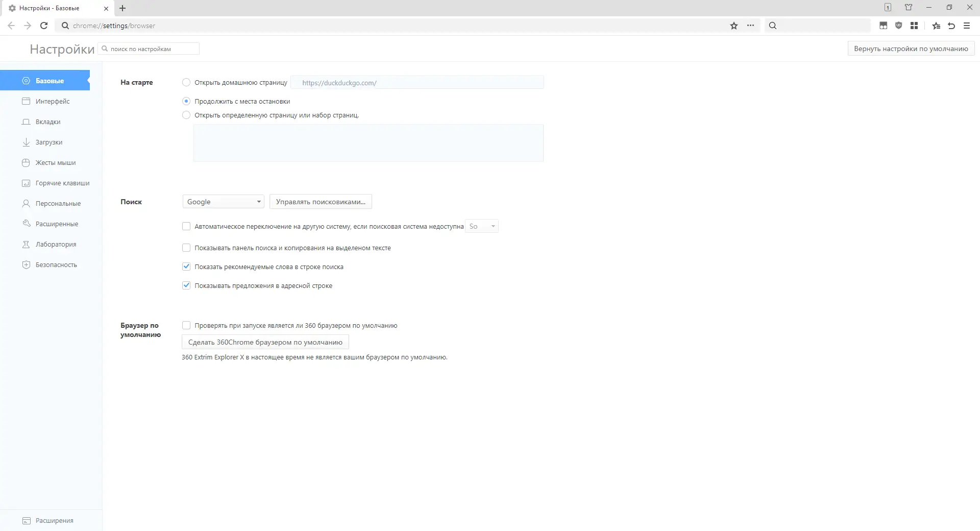Click the Поиск section label
The height and width of the screenshot is (531, 980).
(x=131, y=202)
